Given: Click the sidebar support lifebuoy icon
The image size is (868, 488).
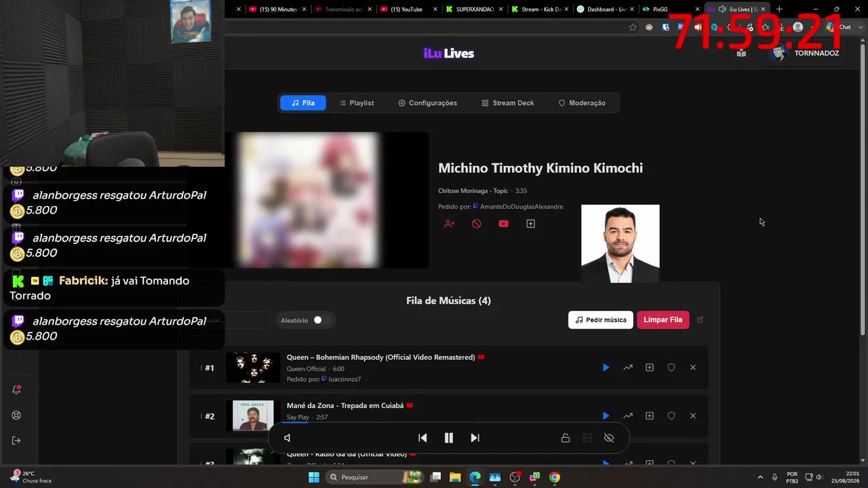Looking at the screenshot, I should 17,415.
